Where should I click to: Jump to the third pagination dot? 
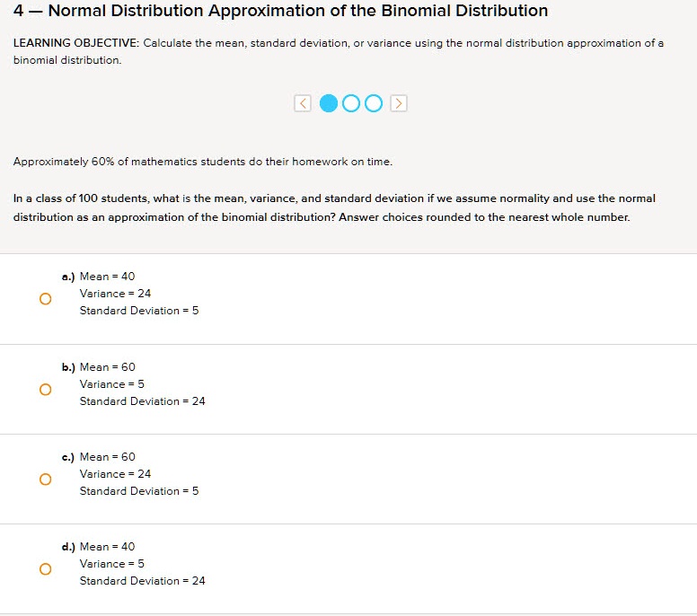coord(373,103)
